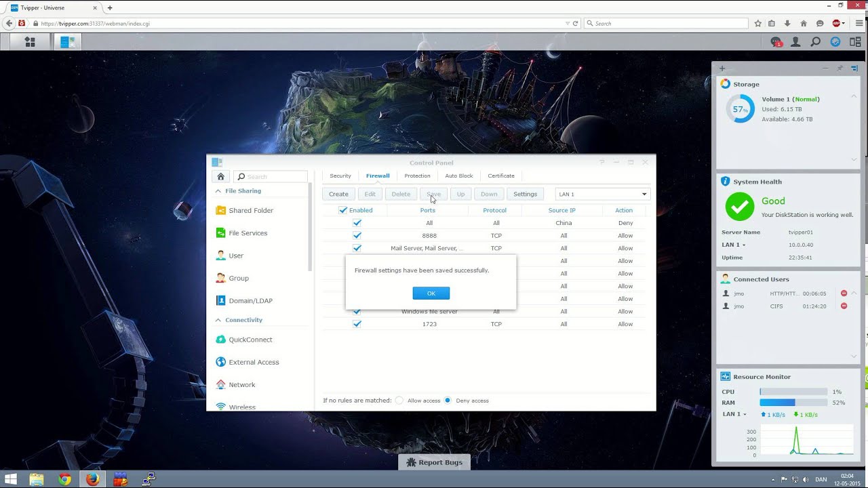Click the Create firewall rule button

coord(338,194)
